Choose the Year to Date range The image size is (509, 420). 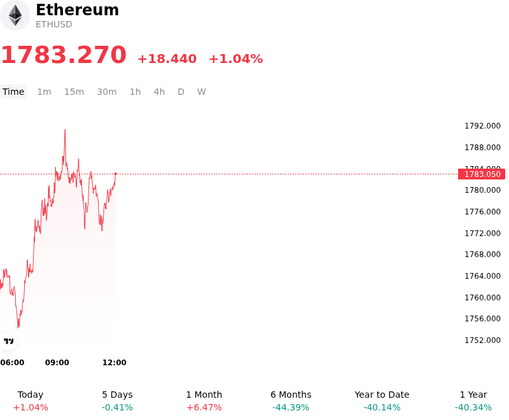pos(382,401)
